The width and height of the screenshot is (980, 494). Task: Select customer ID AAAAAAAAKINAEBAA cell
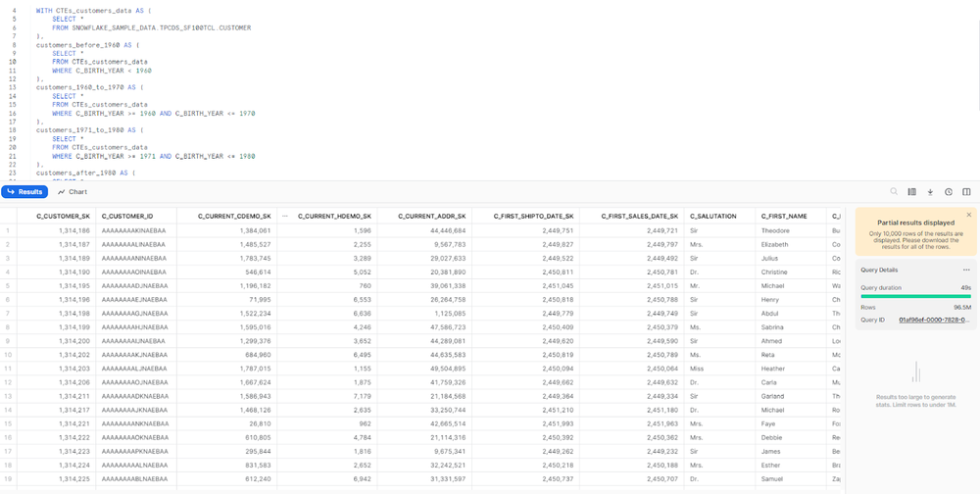pyautogui.click(x=136, y=230)
